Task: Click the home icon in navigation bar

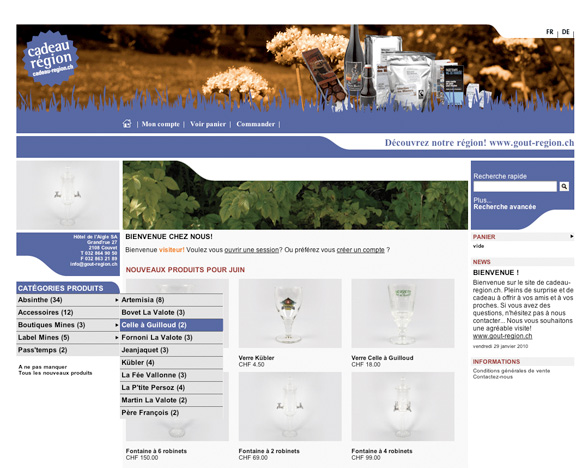Action: click(x=127, y=123)
